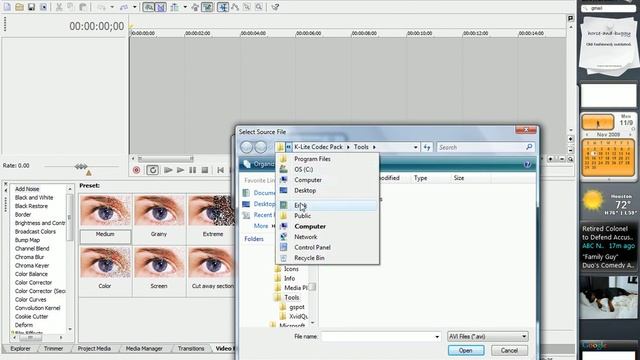Choose Network in path dropdown menu

click(327, 237)
